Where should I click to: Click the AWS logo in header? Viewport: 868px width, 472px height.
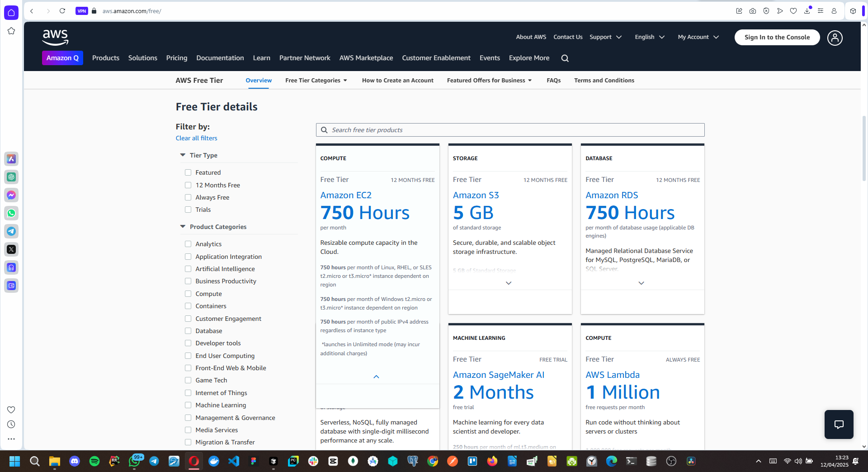(55, 37)
